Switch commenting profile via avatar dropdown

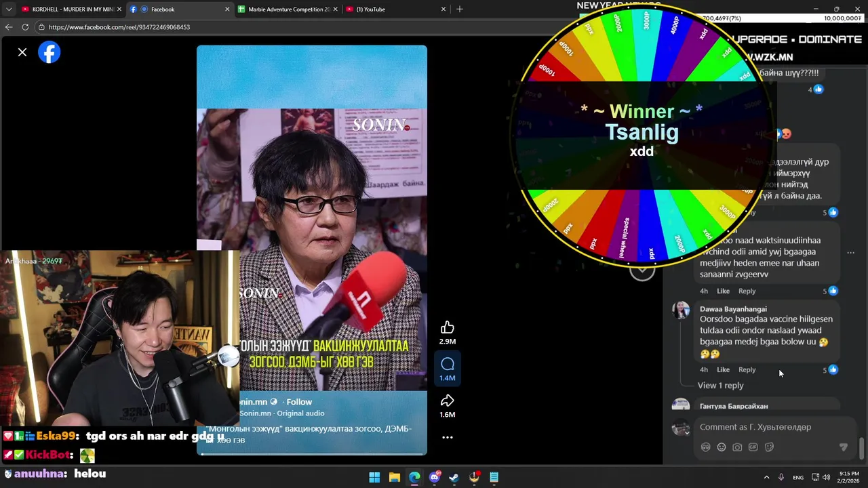click(x=681, y=428)
